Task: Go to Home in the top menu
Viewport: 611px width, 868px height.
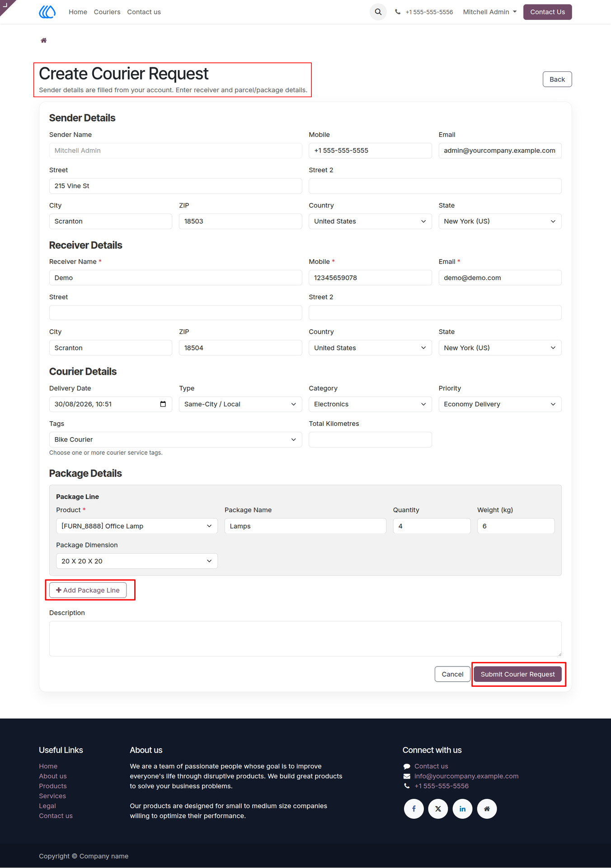Action: point(78,12)
